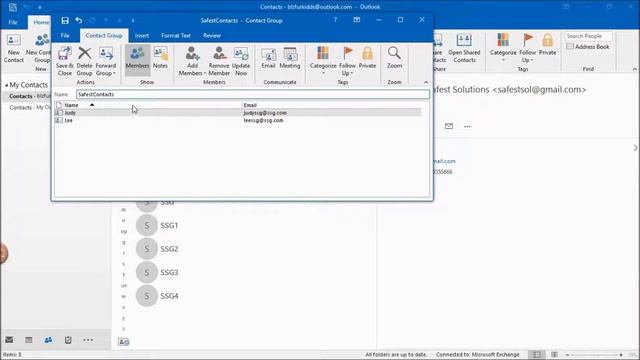This screenshot has height=360, width=640.
Task: Jump to letter s in contacts index
Action: 124,264
